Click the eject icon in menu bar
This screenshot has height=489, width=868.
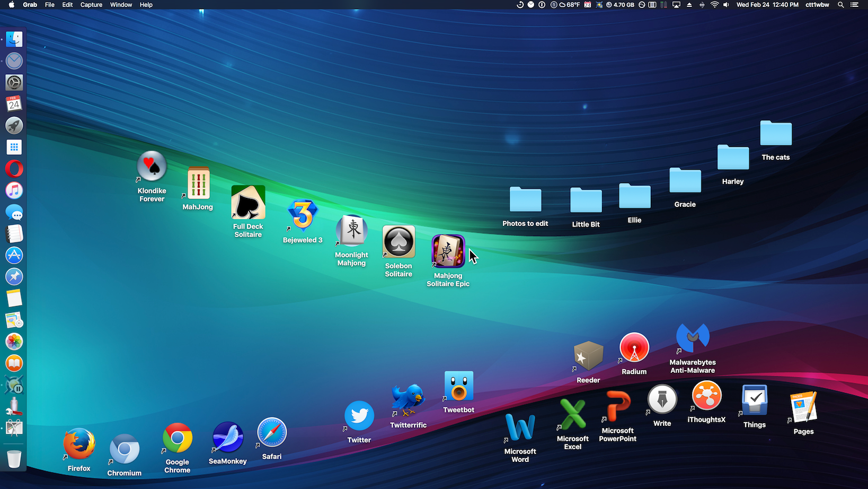pyautogui.click(x=689, y=5)
